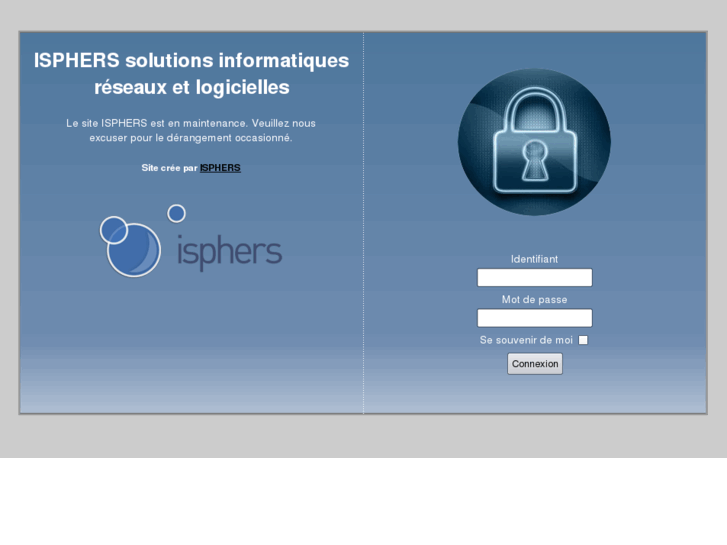The height and width of the screenshot is (545, 727).
Task: Click the 'Le site ISPHERS est en maintenance' text
Action: pos(191,130)
